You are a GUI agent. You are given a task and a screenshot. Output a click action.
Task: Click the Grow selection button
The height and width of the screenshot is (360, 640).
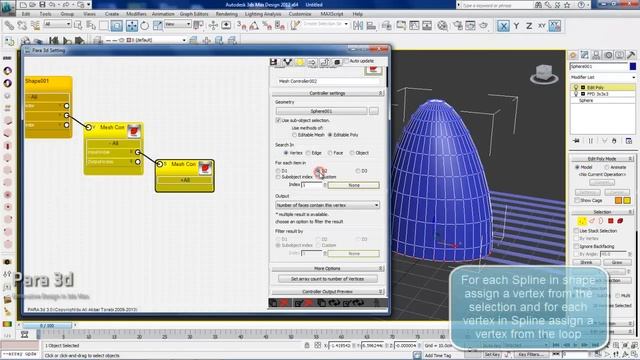[x=617, y=262]
